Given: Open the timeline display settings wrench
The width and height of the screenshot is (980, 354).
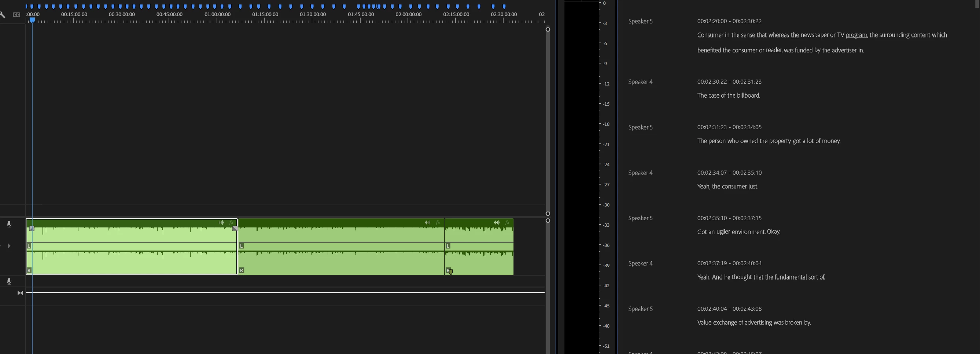Looking at the screenshot, I should click(x=3, y=15).
